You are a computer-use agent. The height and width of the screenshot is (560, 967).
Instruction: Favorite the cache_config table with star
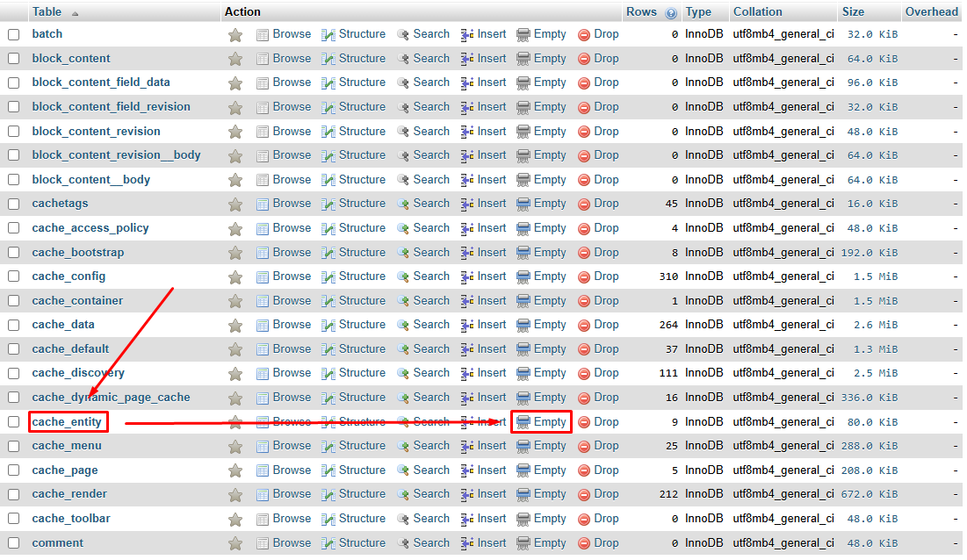point(235,277)
